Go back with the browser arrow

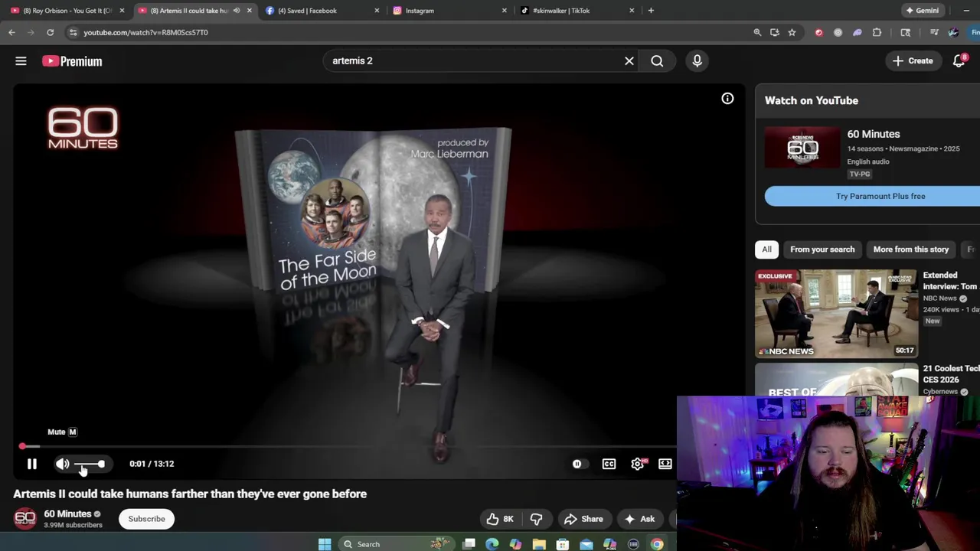point(11,32)
